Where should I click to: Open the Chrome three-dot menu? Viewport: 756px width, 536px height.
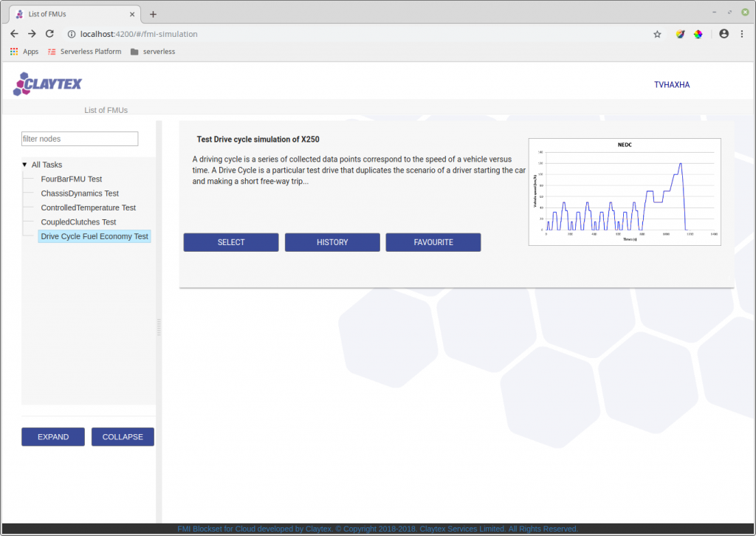pyautogui.click(x=742, y=34)
